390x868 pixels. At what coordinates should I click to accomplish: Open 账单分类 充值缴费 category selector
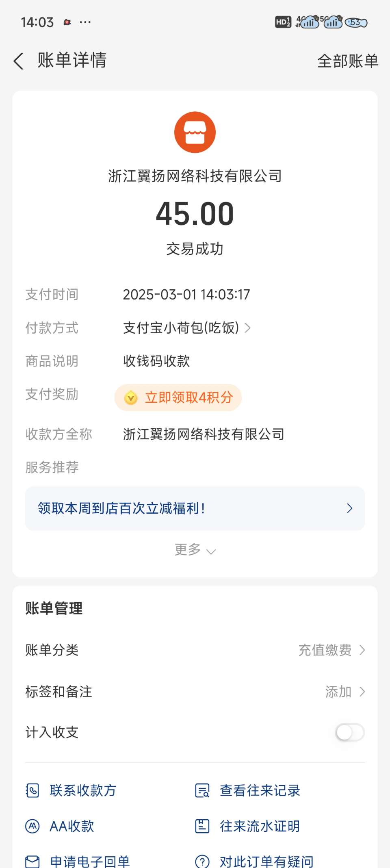click(x=331, y=650)
